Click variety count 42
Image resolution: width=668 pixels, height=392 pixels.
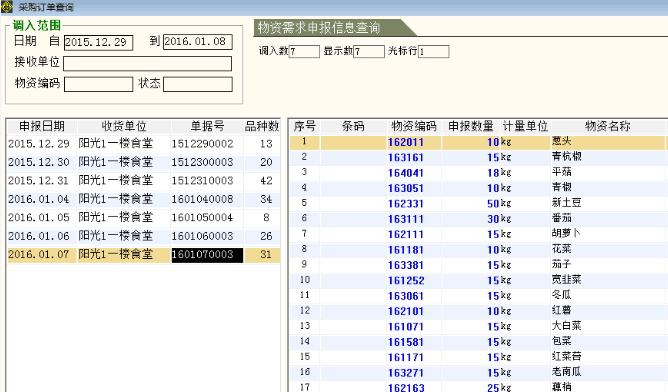[x=266, y=181]
